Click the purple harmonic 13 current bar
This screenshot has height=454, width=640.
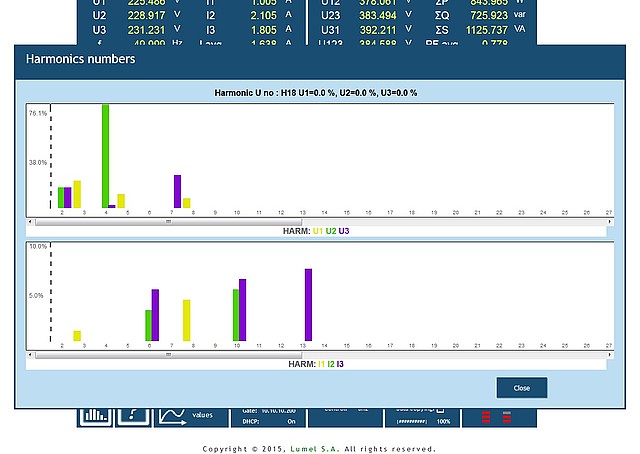pos(308,305)
